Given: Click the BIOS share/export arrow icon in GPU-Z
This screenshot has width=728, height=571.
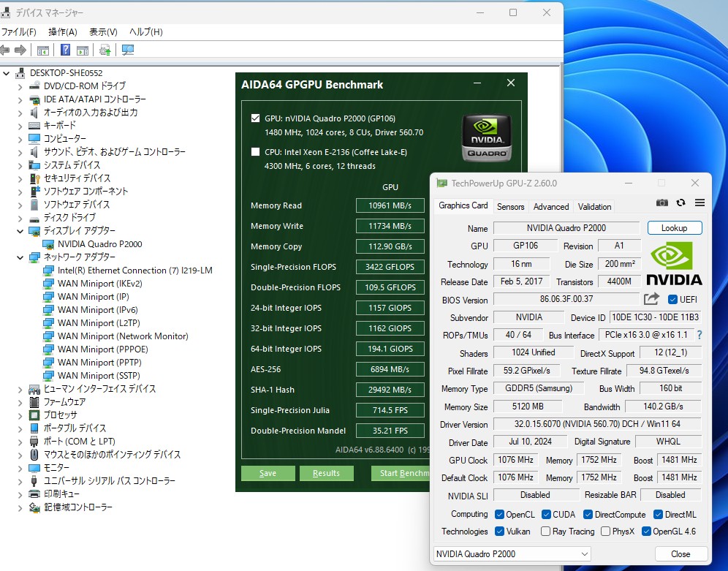Looking at the screenshot, I should coord(651,299).
